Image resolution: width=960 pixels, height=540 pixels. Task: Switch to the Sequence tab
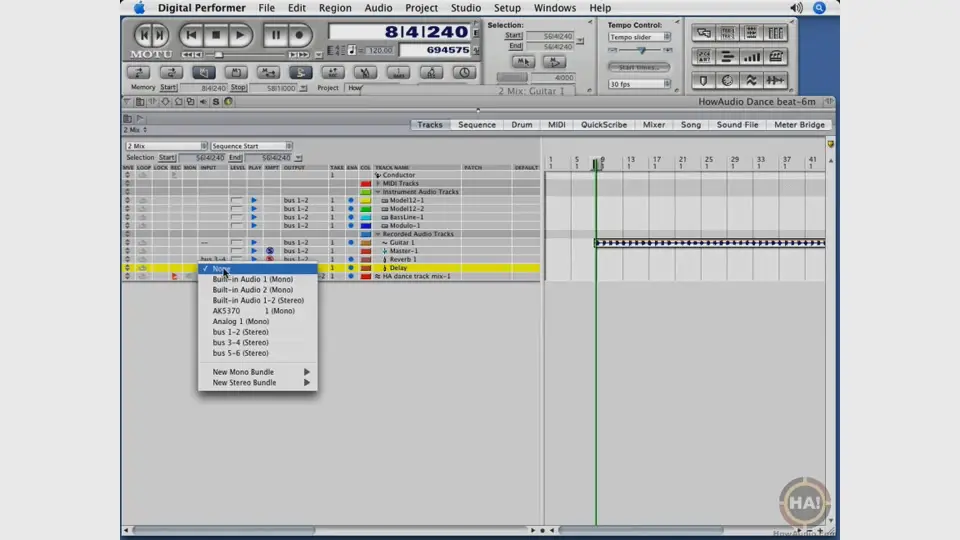[x=477, y=124]
